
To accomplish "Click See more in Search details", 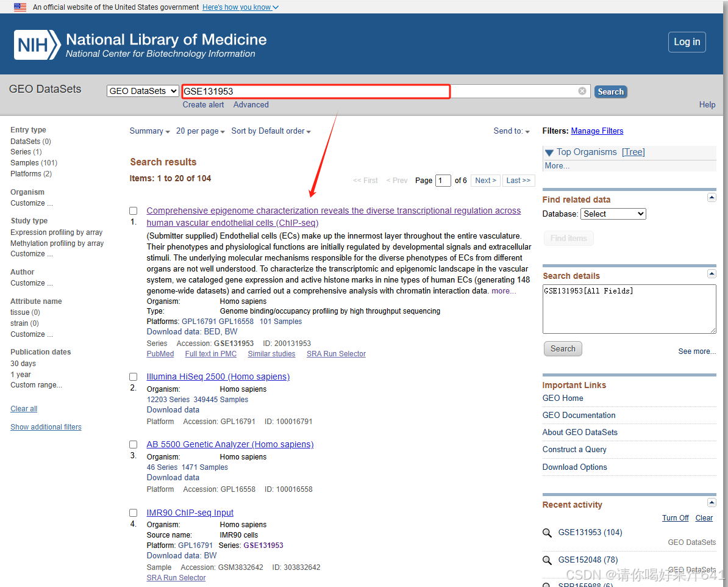I will point(697,351).
